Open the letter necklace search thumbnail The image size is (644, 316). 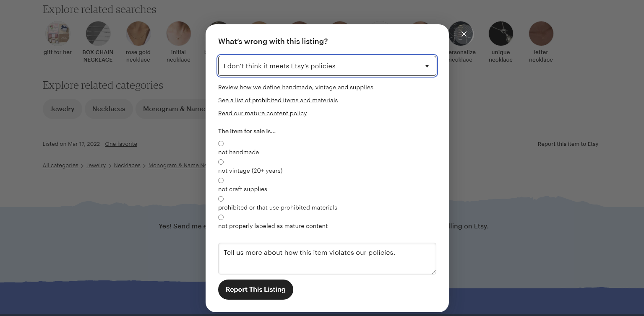click(541, 34)
